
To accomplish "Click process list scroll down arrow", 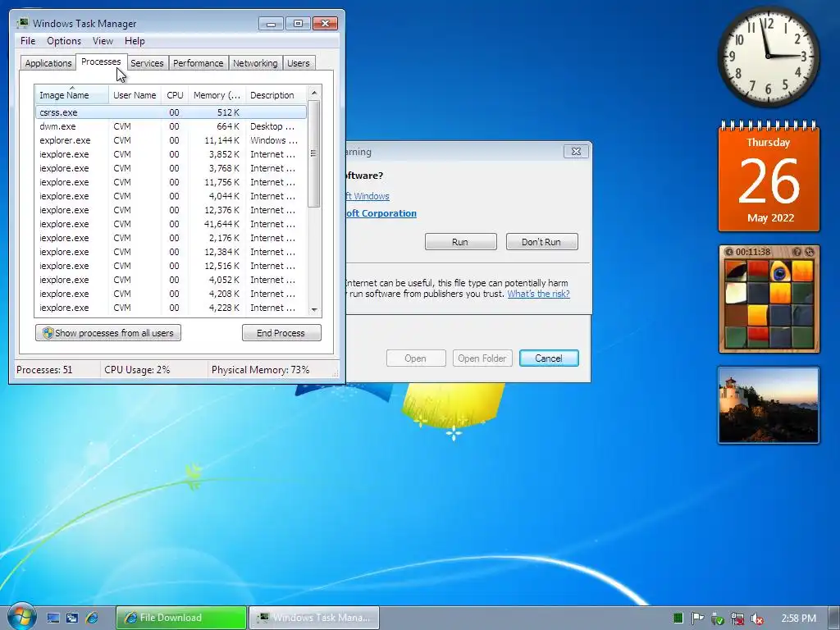I will point(314,309).
